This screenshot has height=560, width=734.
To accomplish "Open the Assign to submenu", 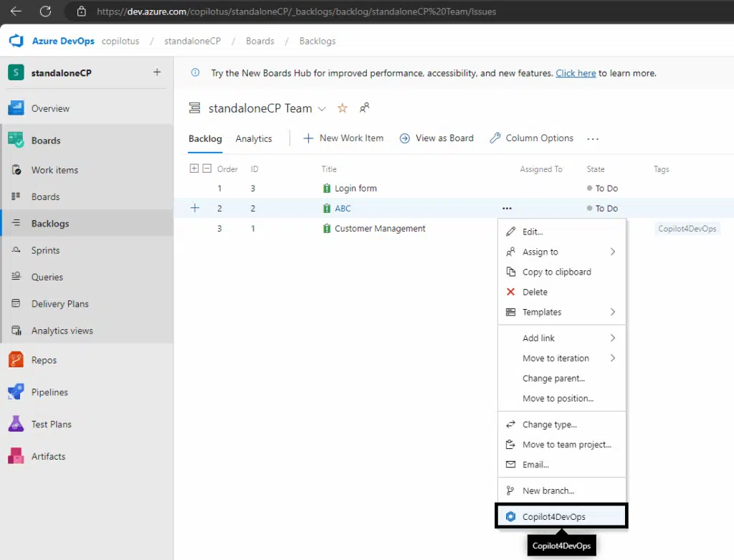I will 541,252.
